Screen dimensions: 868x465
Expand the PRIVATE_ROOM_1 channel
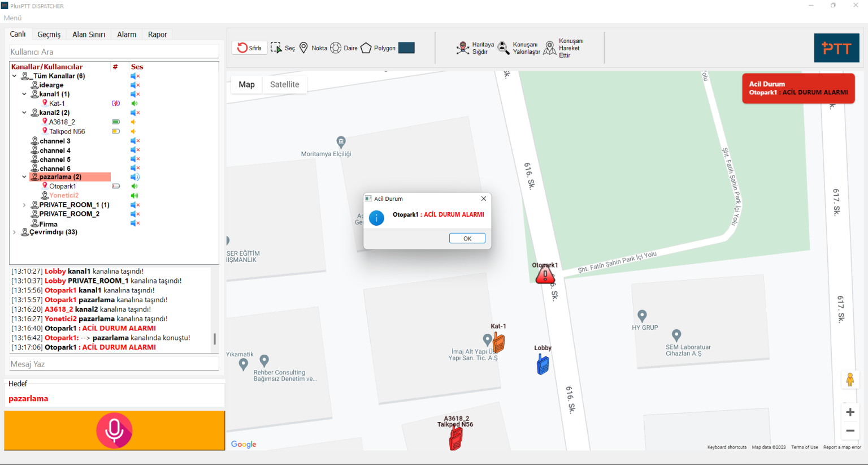tap(24, 205)
